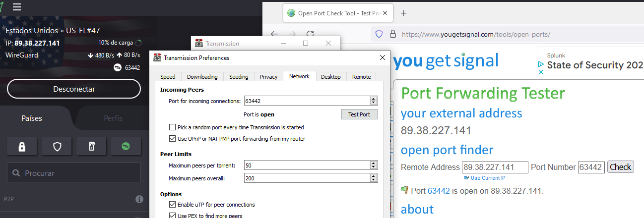
Task: Click the Desconectar button
Action: click(74, 89)
